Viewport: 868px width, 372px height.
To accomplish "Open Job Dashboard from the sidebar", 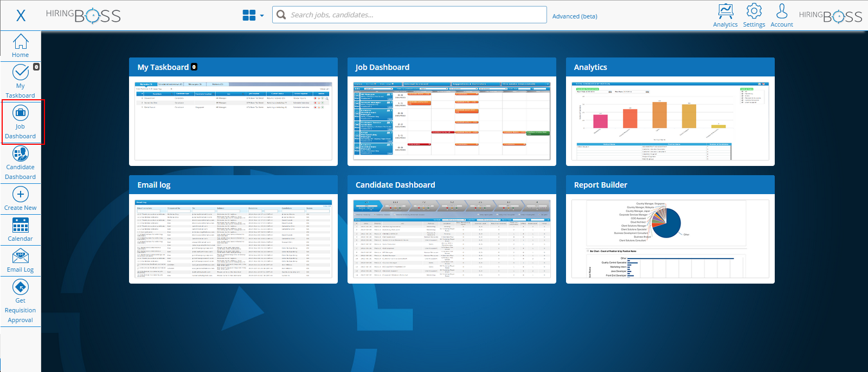I will [x=21, y=123].
